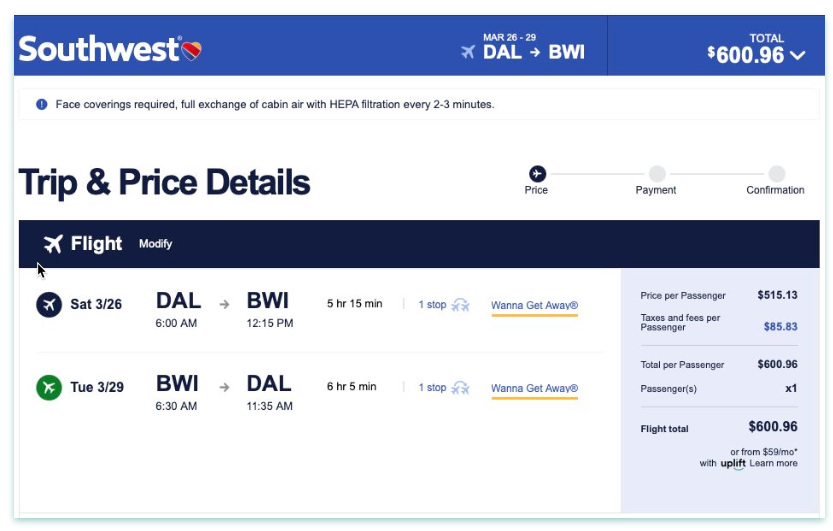The width and height of the screenshot is (833, 531).
Task: Click the plane-change icon on the BWI to DAL flight
Action: (461, 388)
